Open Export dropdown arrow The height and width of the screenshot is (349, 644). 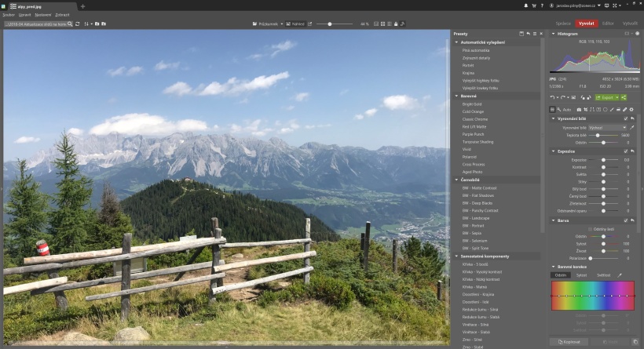pyautogui.click(x=617, y=97)
